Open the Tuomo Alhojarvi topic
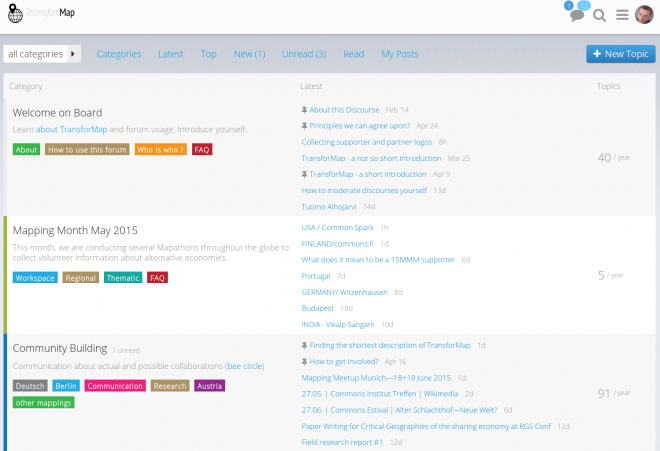This screenshot has width=660, height=451. click(329, 207)
